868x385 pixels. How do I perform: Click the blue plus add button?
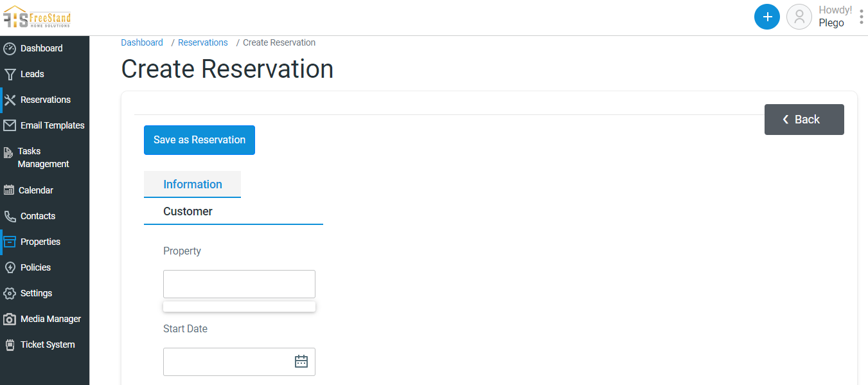[767, 17]
